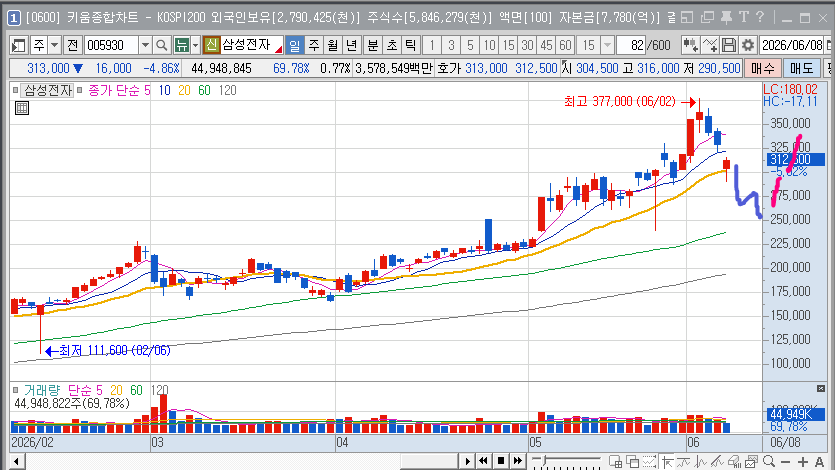Click the rewind replay button
835x470 pixels.
[483, 461]
